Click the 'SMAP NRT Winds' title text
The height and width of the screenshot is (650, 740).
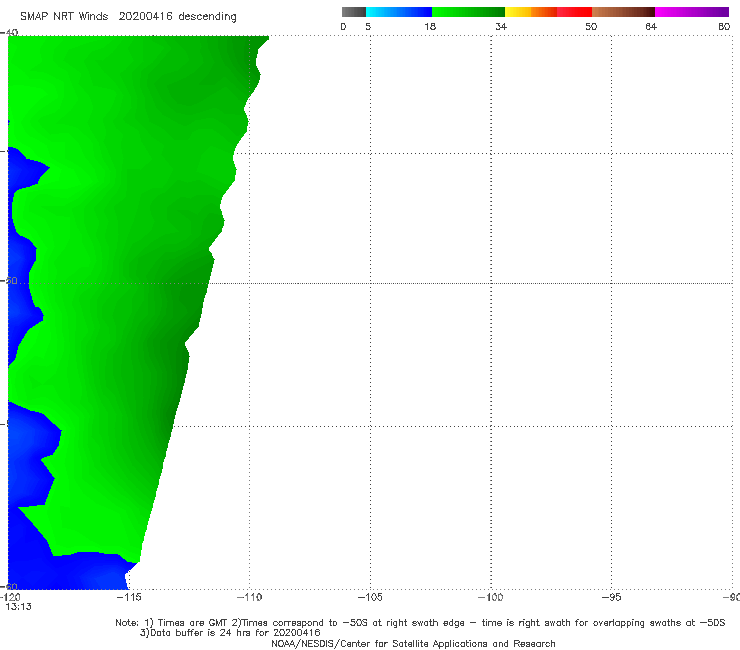tap(64, 16)
